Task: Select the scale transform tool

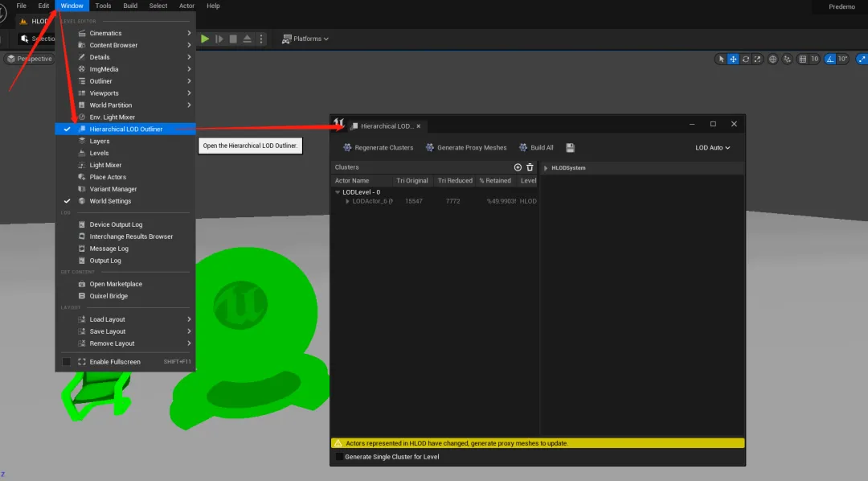Action: click(x=758, y=59)
